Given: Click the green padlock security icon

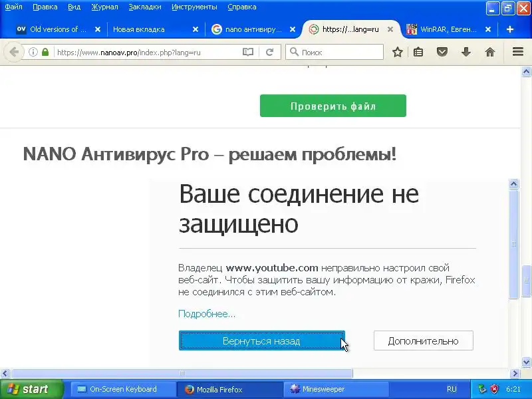Looking at the screenshot, I should click(45, 53).
